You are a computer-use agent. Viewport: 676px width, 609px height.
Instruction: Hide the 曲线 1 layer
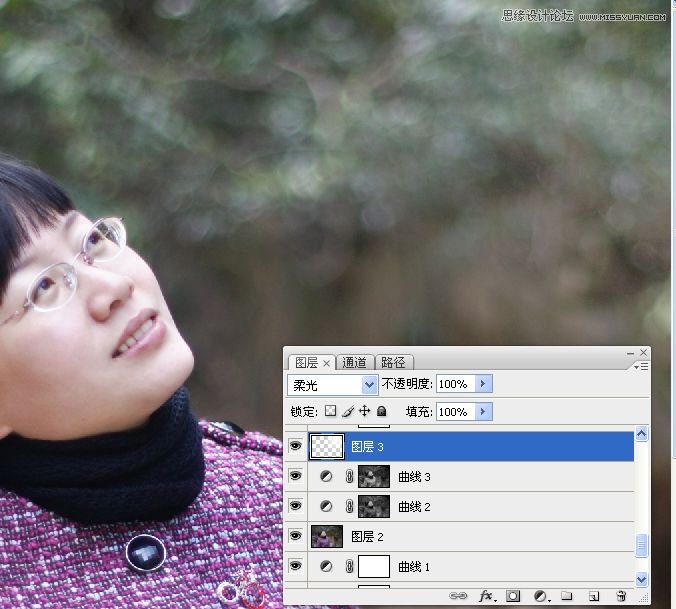[x=296, y=565]
